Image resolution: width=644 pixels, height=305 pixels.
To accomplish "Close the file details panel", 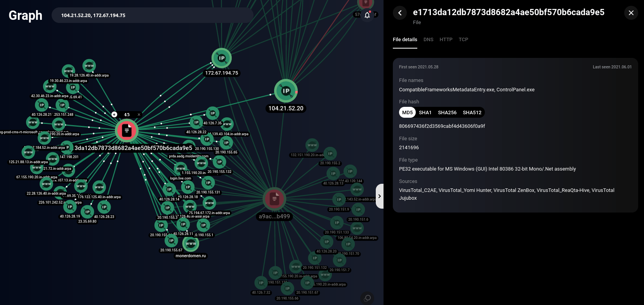I will 631,13.
